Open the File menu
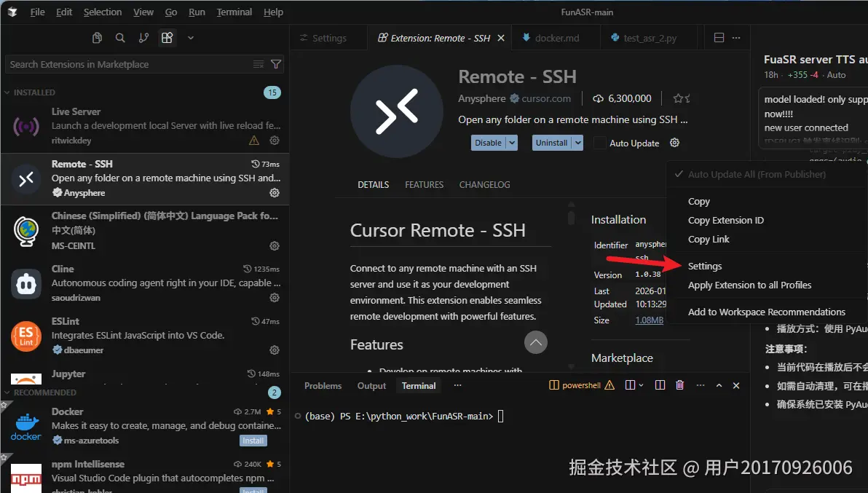This screenshot has height=493, width=868. [38, 12]
